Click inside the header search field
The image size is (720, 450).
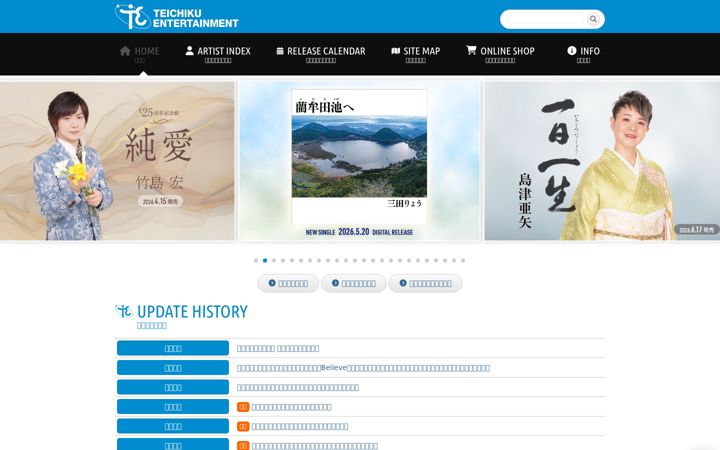[543, 19]
